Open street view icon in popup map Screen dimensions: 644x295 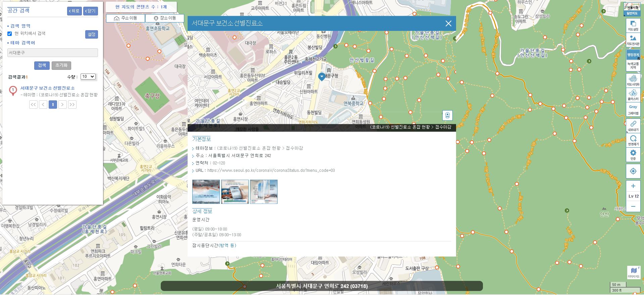point(447,115)
